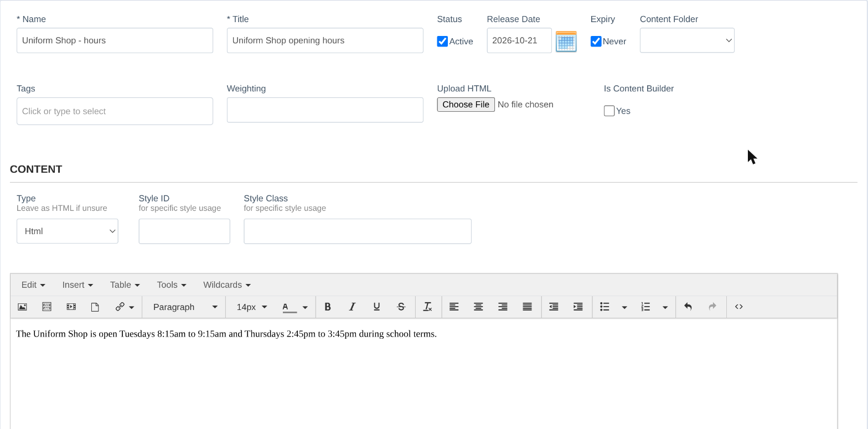The height and width of the screenshot is (429, 868).
Task: Enable the Is Content Builder Yes checkbox
Action: (x=609, y=111)
